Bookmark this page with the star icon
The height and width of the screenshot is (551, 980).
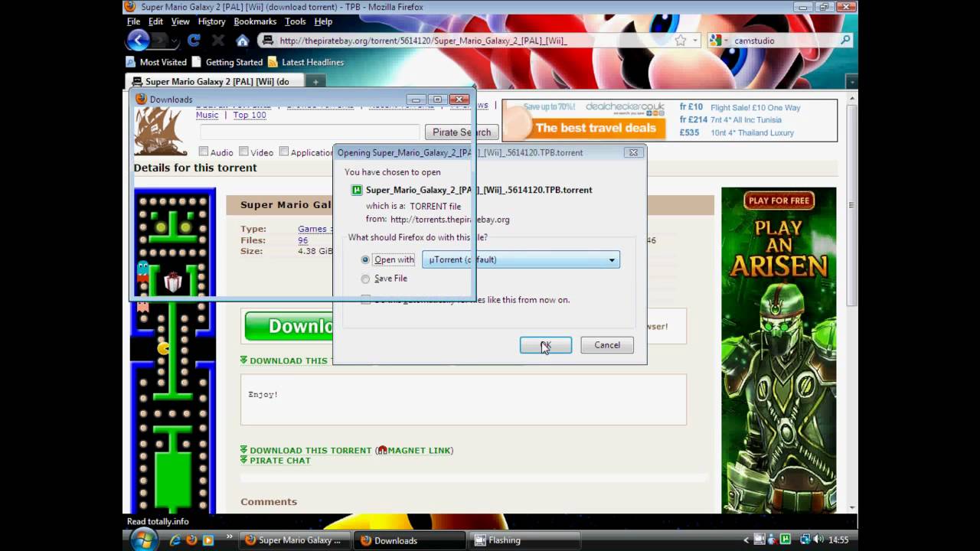(680, 41)
